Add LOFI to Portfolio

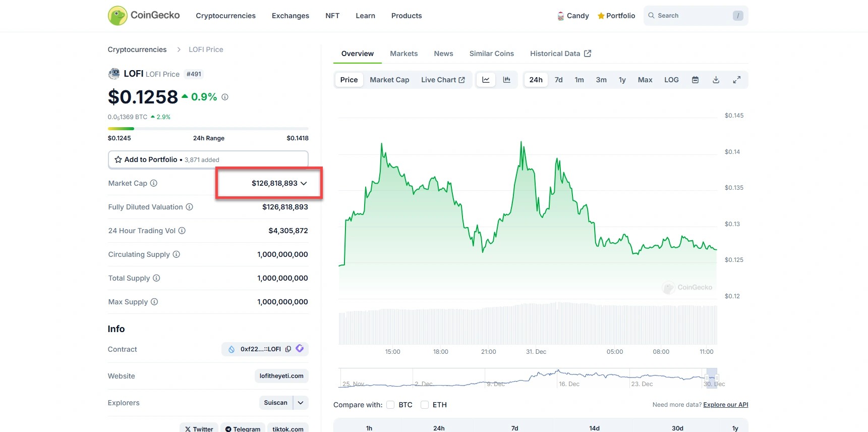click(208, 159)
